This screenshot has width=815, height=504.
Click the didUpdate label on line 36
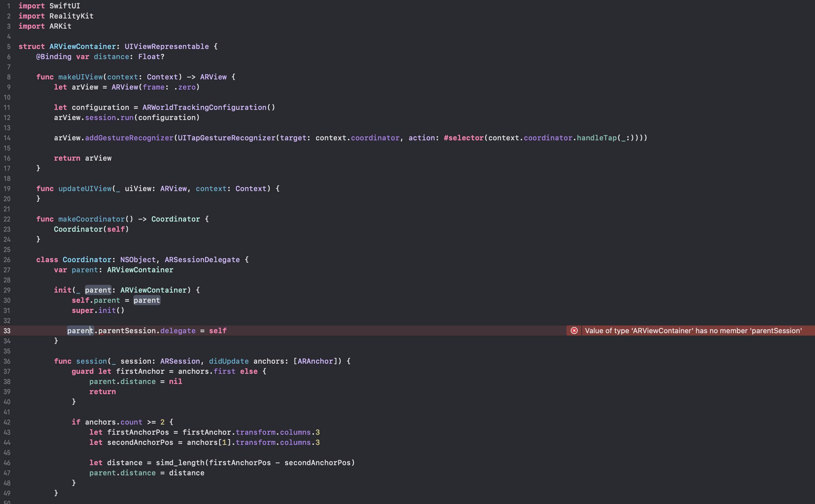pos(229,361)
